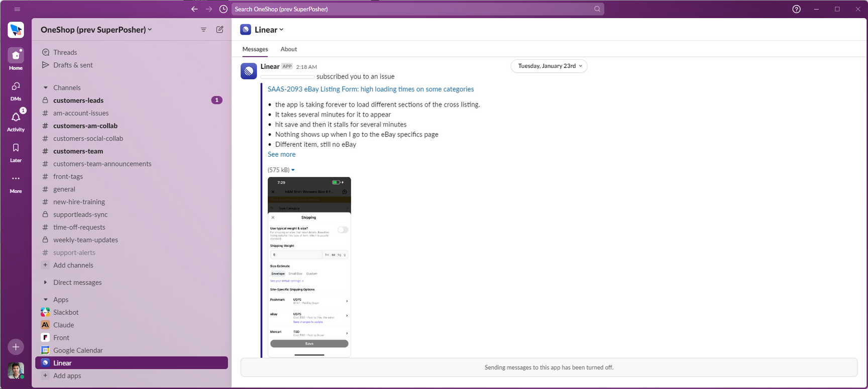Close the Slack window
868x389 pixels.
858,9
